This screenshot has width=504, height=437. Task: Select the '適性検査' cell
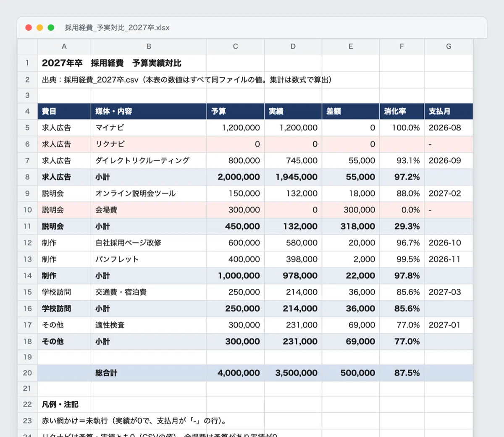point(149,325)
